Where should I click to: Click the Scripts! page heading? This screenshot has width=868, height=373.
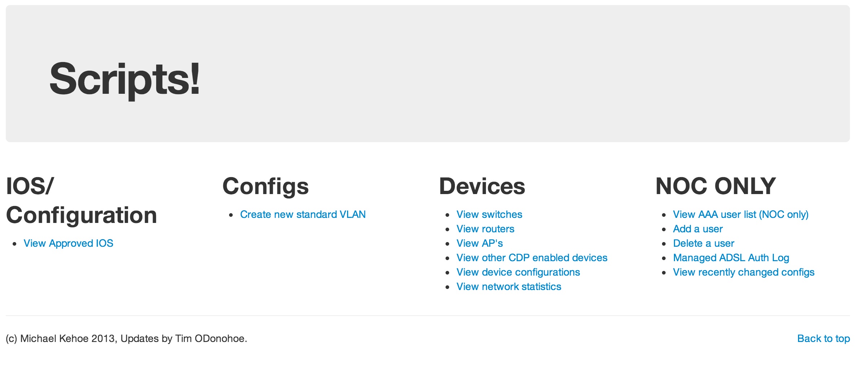(125, 79)
